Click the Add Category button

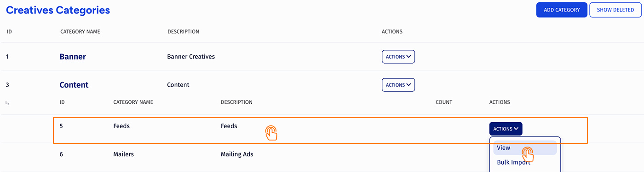click(562, 10)
